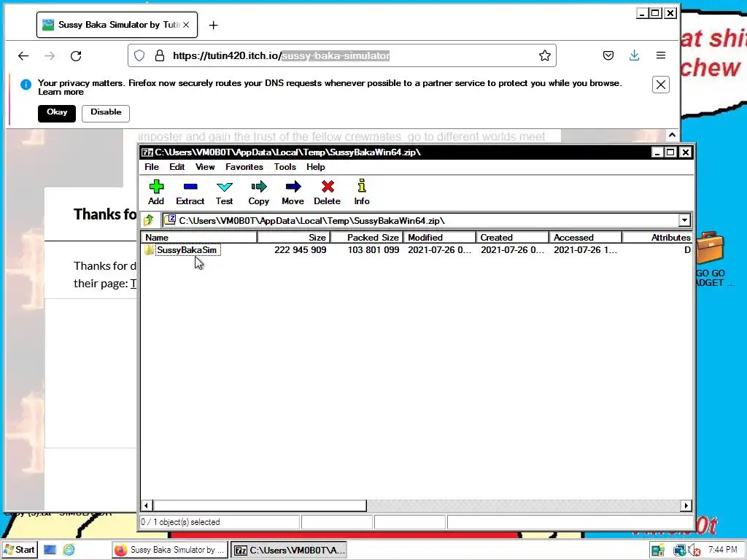Click the page scroll-up arrow in Firefox

coord(672,135)
